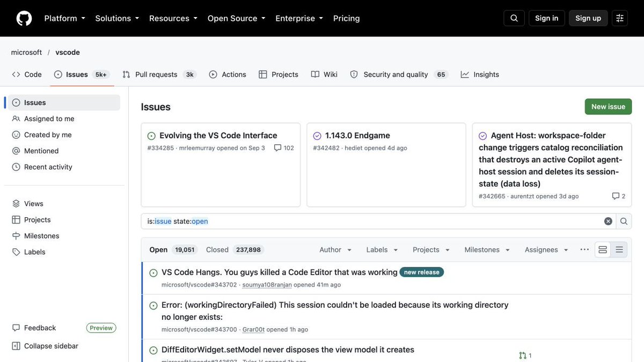Viewport: 644px width, 362px height.
Task: Open the GitHub homepage logo
Action: tap(24, 18)
